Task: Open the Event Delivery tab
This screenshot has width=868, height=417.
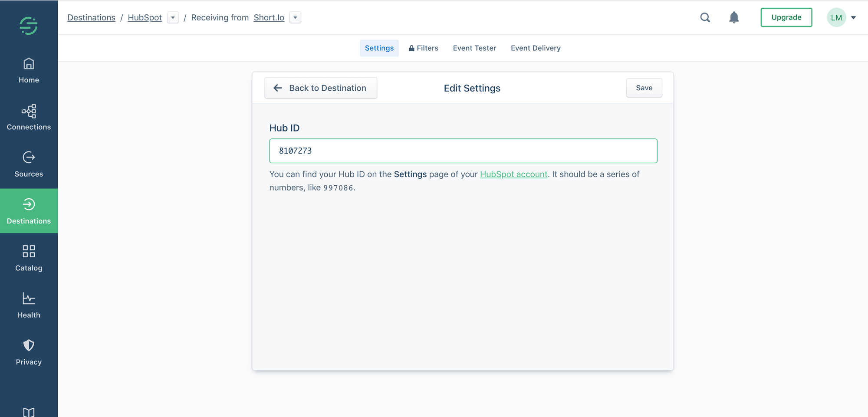Action: (x=536, y=48)
